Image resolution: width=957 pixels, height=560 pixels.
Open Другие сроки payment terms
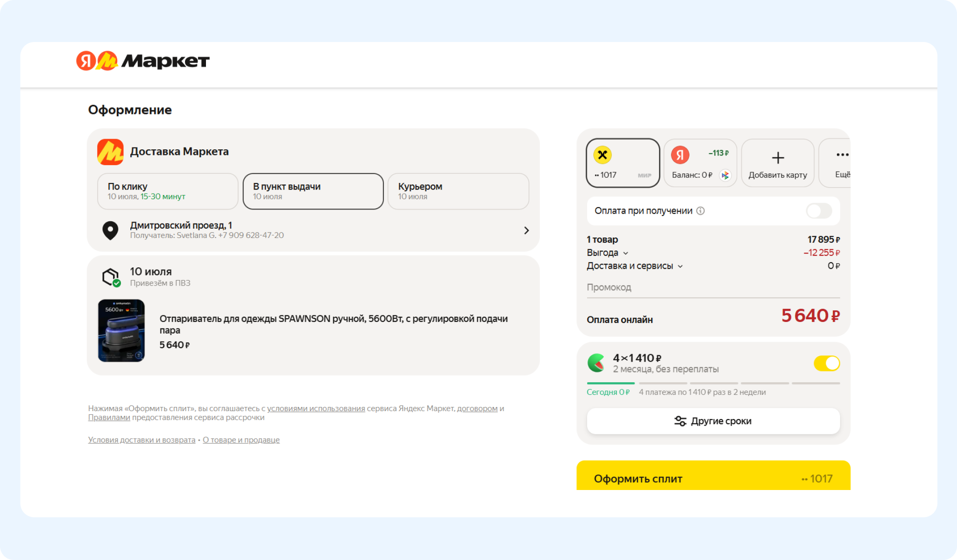(x=713, y=421)
